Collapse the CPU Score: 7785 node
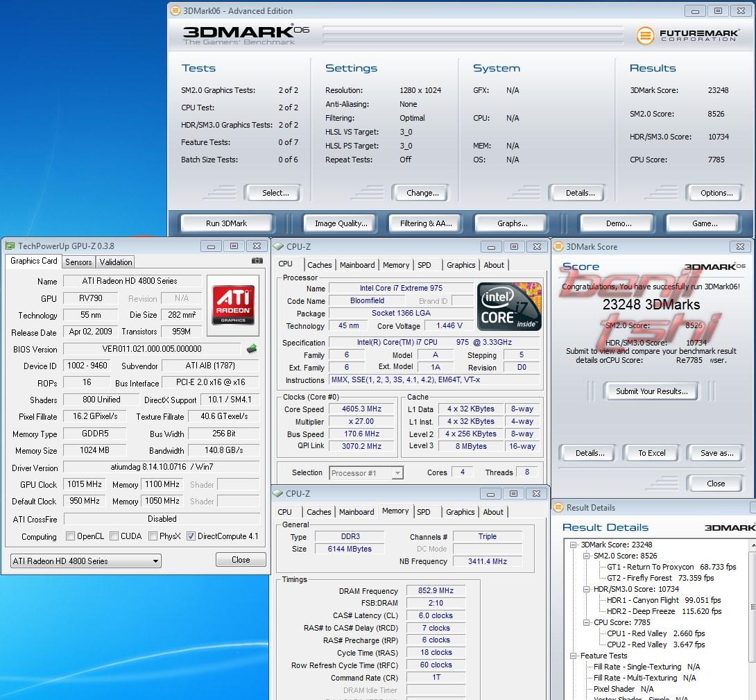Screen dimensions: 756x700 pos(586,622)
